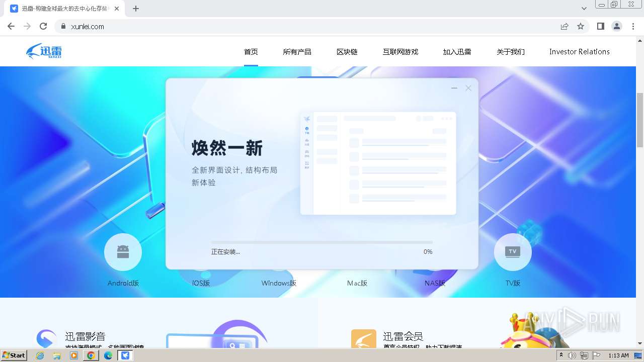Open the 迅雷会员 product title
This screenshot has height=362, width=644.
403,336
